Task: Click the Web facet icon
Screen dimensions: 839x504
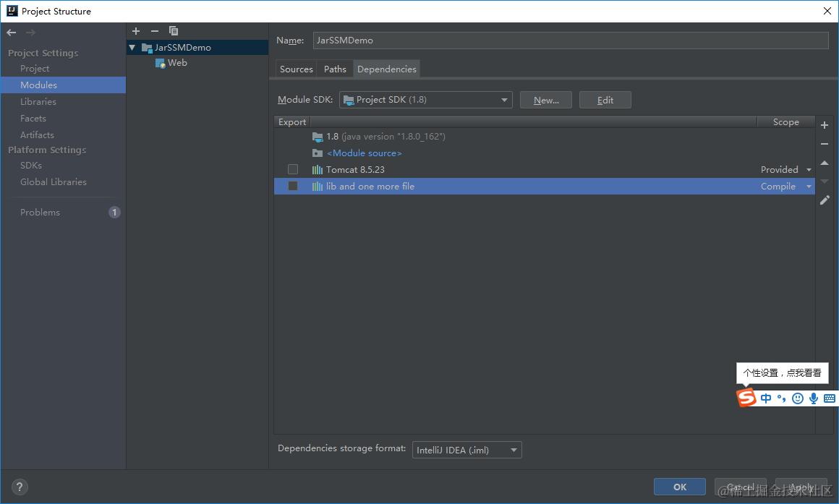Action: click(x=160, y=63)
